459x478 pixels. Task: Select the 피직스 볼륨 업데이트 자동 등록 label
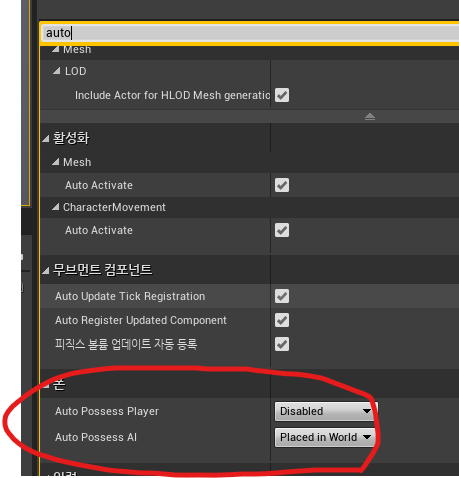(x=126, y=344)
